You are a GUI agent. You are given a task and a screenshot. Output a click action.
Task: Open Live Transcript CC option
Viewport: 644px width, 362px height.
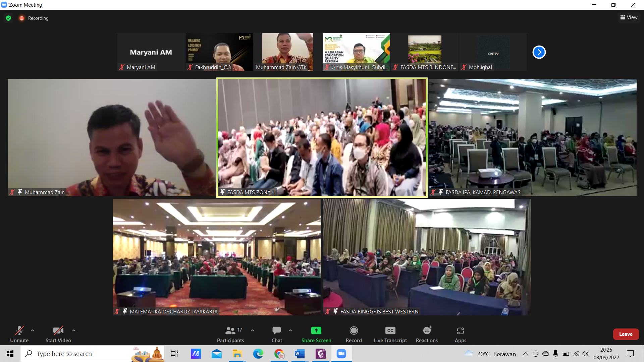[x=390, y=331]
